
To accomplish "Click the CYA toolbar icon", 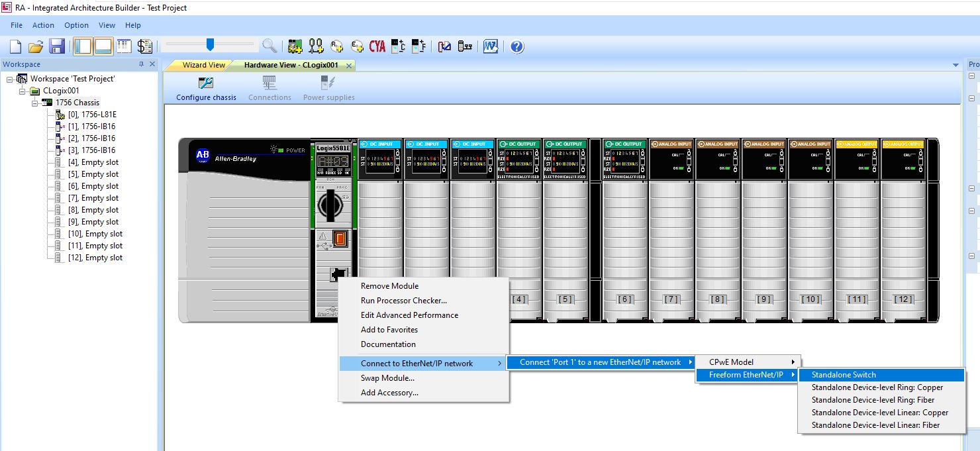I will point(377,46).
